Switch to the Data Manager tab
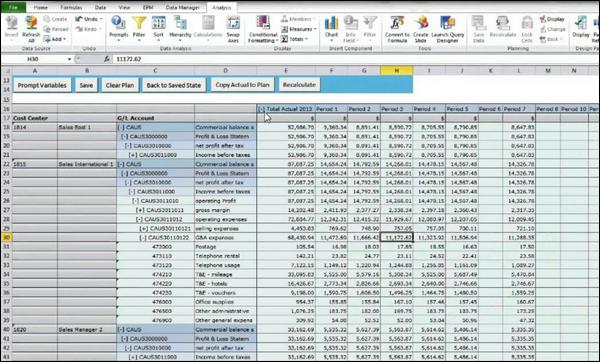This screenshot has height=362, width=600. click(183, 7)
